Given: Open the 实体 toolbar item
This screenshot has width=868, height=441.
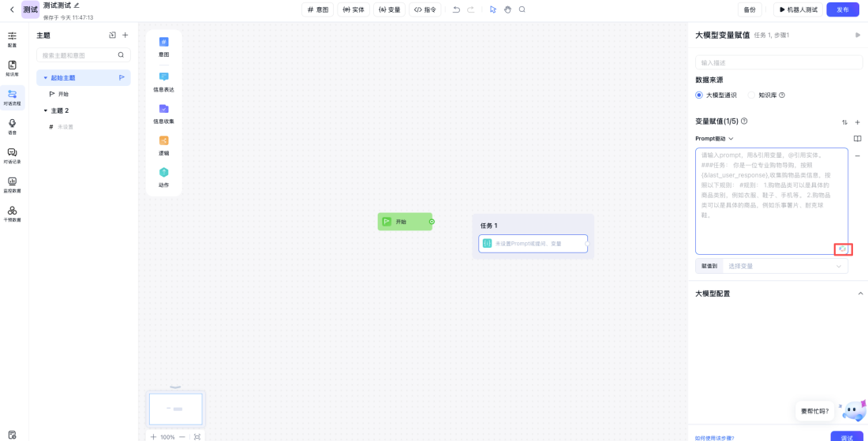Looking at the screenshot, I should pos(354,9).
